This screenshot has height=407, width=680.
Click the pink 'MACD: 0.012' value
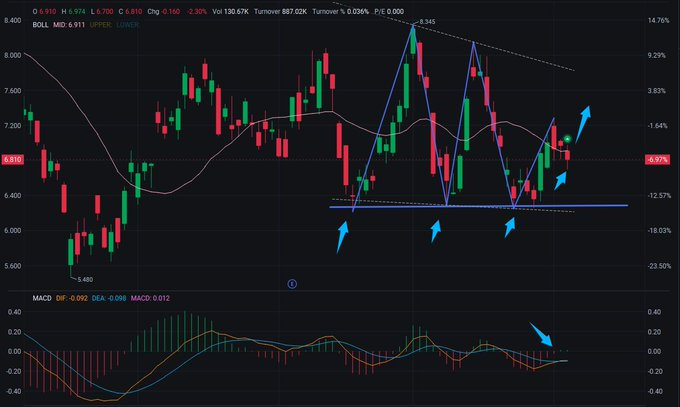tap(150, 298)
